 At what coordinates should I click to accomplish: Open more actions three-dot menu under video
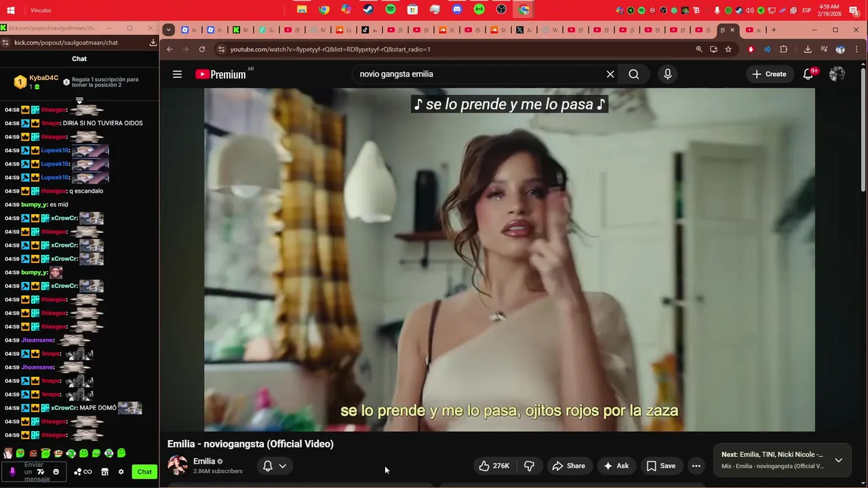[696, 466]
